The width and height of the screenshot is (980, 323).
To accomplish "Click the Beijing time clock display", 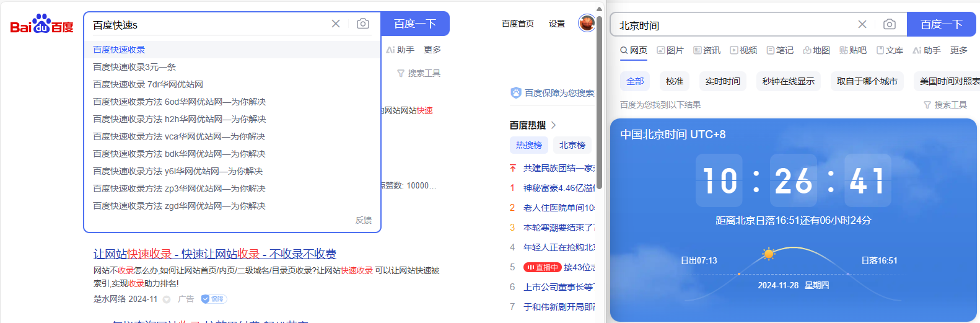I will 794,180.
